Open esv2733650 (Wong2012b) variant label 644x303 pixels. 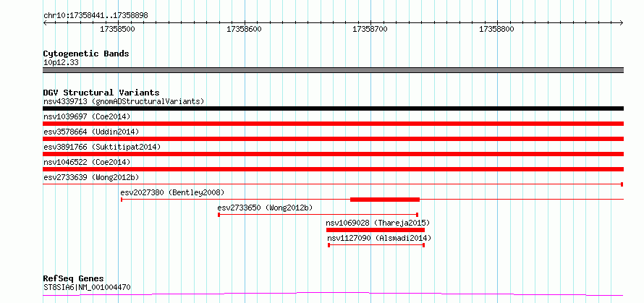coord(266,208)
